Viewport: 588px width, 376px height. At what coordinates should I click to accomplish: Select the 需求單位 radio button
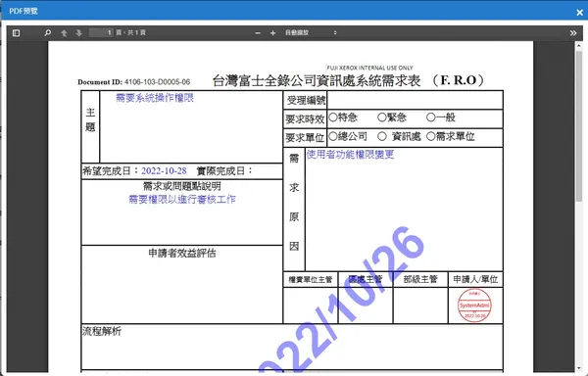coord(430,137)
